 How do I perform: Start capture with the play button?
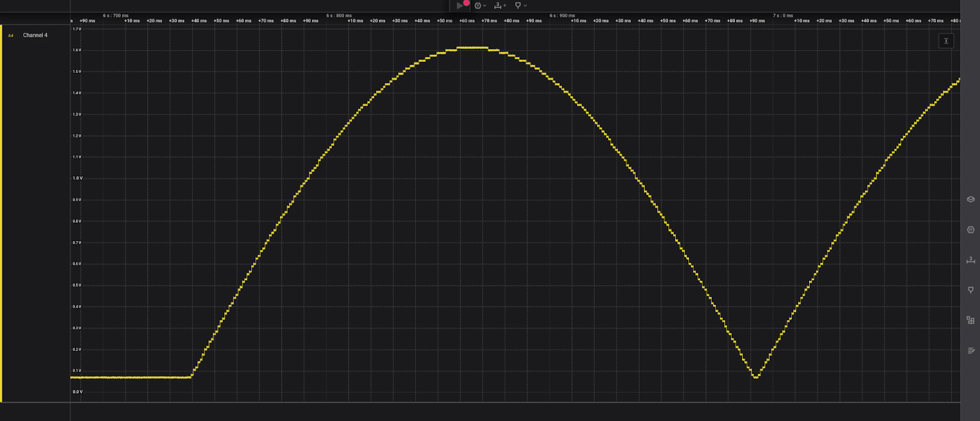click(460, 6)
